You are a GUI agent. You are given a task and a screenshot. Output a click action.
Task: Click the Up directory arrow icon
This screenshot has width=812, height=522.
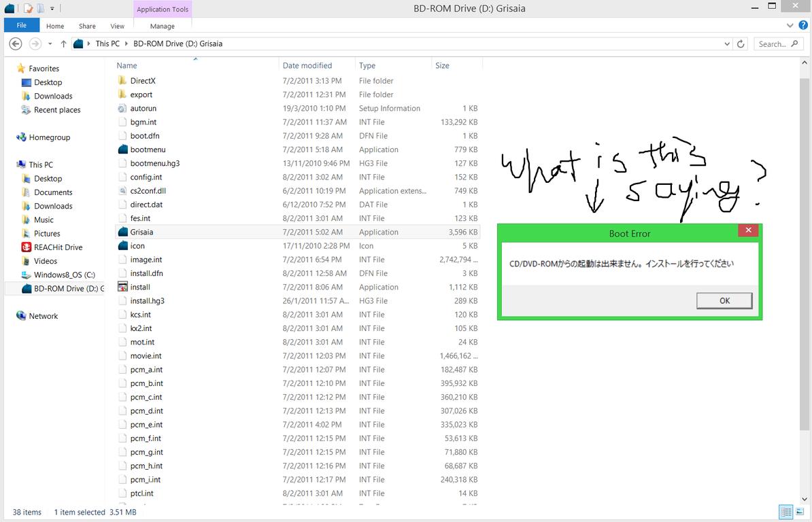(x=63, y=43)
